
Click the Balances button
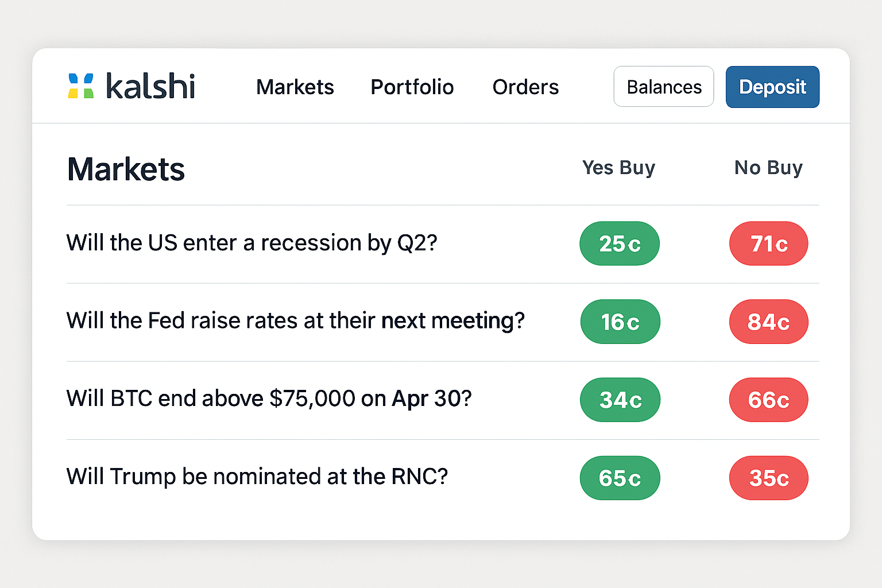[663, 86]
